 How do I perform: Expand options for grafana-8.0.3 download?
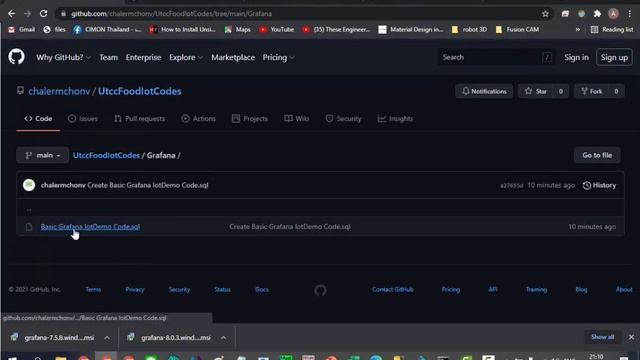tap(223, 338)
